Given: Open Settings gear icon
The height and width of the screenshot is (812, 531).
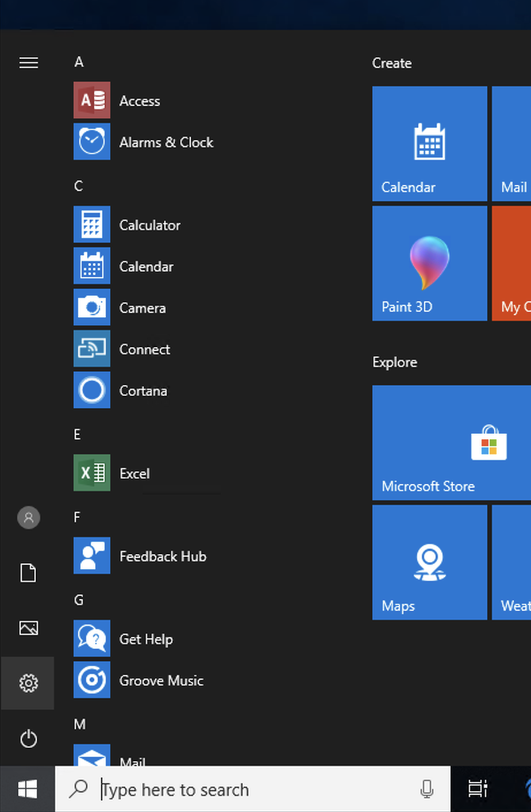Looking at the screenshot, I should click(29, 683).
